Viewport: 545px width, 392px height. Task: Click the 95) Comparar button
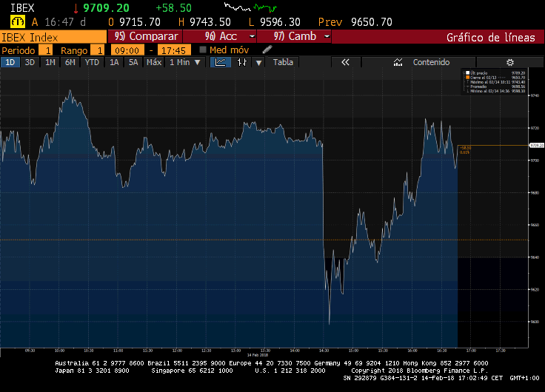[x=145, y=36]
